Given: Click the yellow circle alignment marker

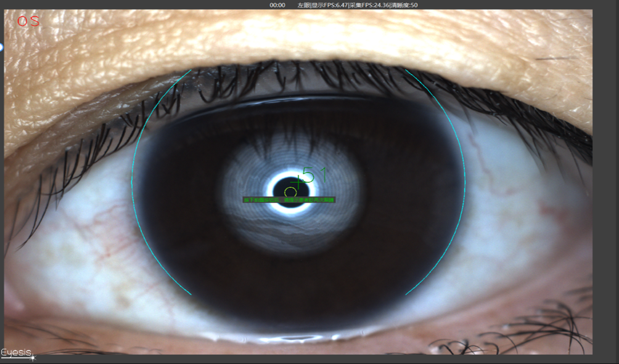Looking at the screenshot, I should pyautogui.click(x=290, y=192).
